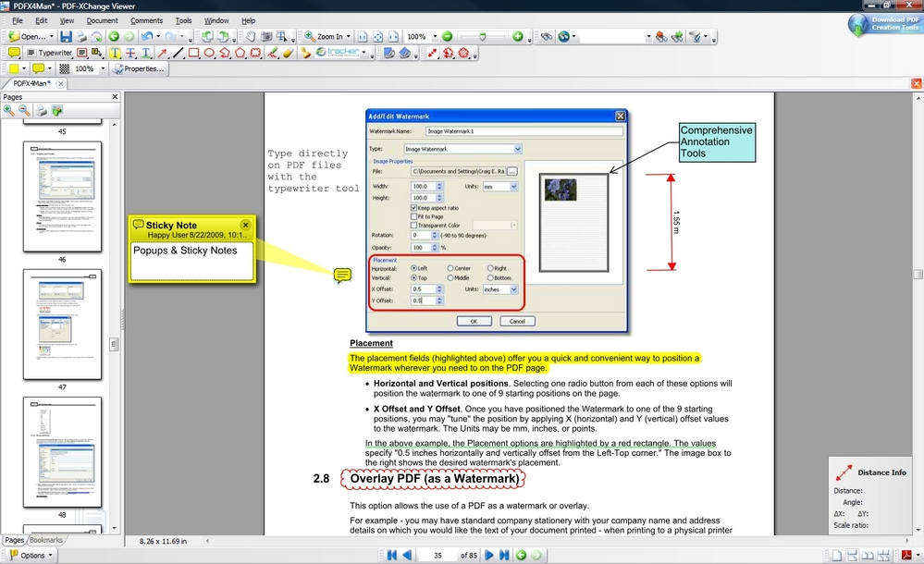
Task: Select the Rectangle drawing tool
Action: click(194, 53)
